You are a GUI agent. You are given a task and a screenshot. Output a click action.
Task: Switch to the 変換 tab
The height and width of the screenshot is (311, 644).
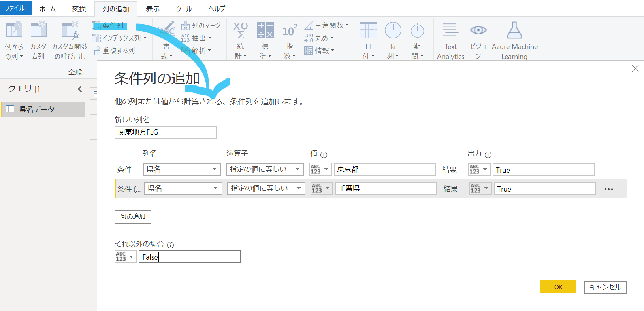(x=79, y=9)
